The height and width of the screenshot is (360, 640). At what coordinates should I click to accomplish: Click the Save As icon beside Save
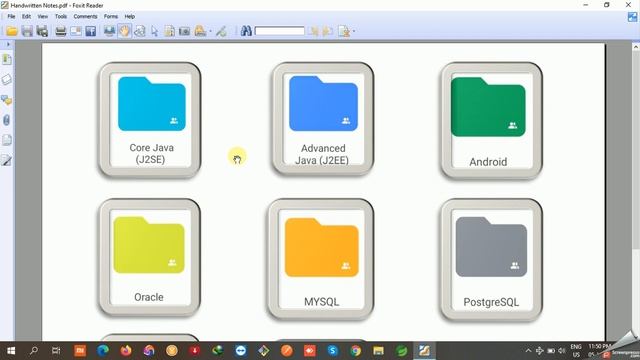(42, 31)
